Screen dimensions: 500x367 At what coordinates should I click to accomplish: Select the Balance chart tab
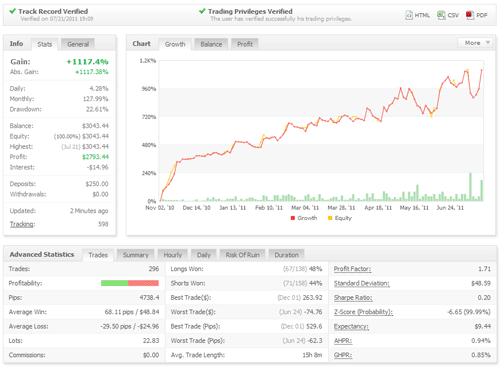[x=211, y=44]
